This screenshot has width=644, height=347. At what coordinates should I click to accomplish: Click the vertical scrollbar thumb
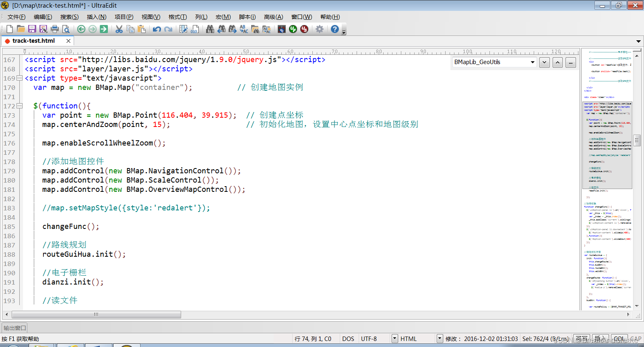tap(637, 140)
